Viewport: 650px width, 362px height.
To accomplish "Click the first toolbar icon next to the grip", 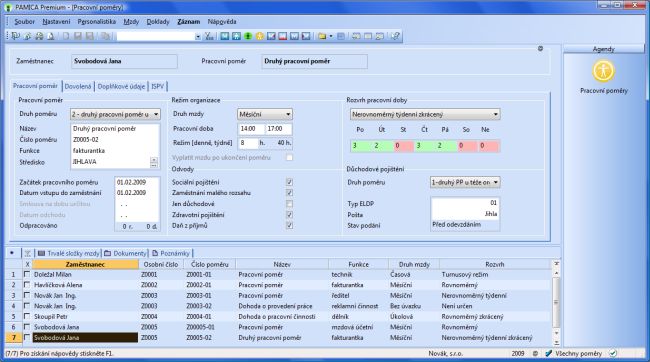I will pos(16,36).
